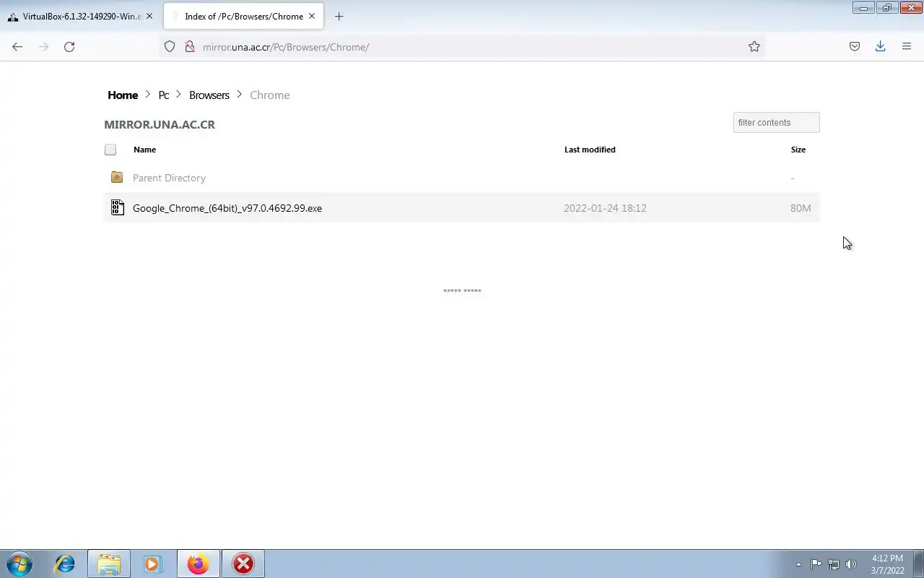Click the insecure connection lock icon
The width and height of the screenshot is (924, 578).
pos(190,46)
